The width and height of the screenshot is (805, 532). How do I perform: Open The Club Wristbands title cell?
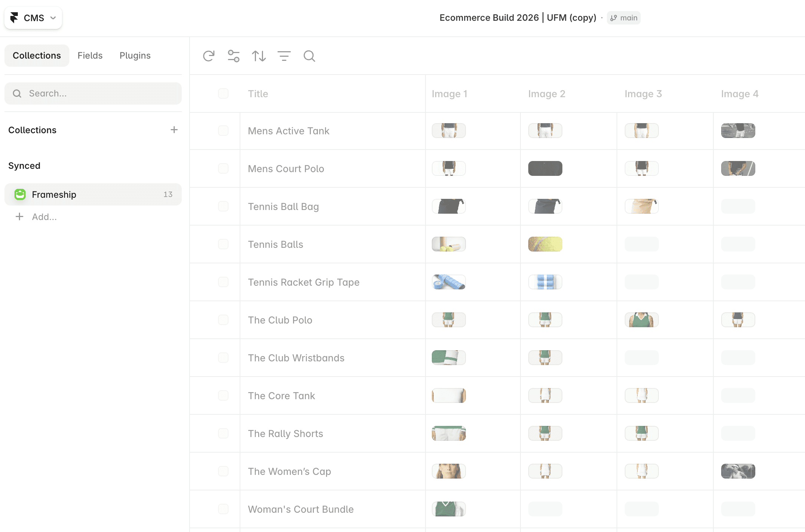click(333, 358)
